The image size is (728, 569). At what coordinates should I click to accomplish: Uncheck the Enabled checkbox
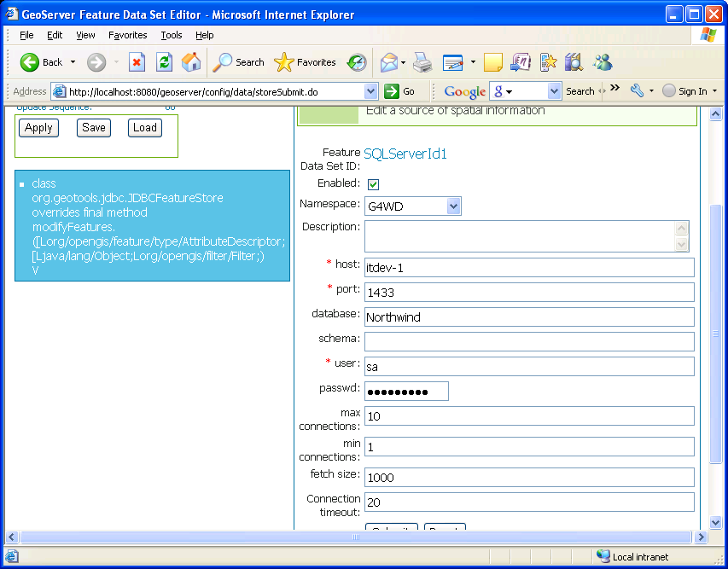click(x=373, y=184)
